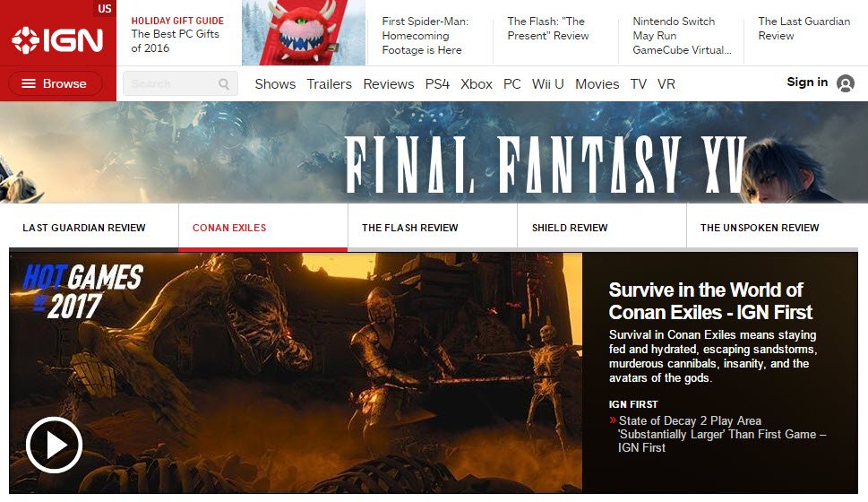Click the search magnifier icon
Screen dimensions: 868x502
[224, 83]
